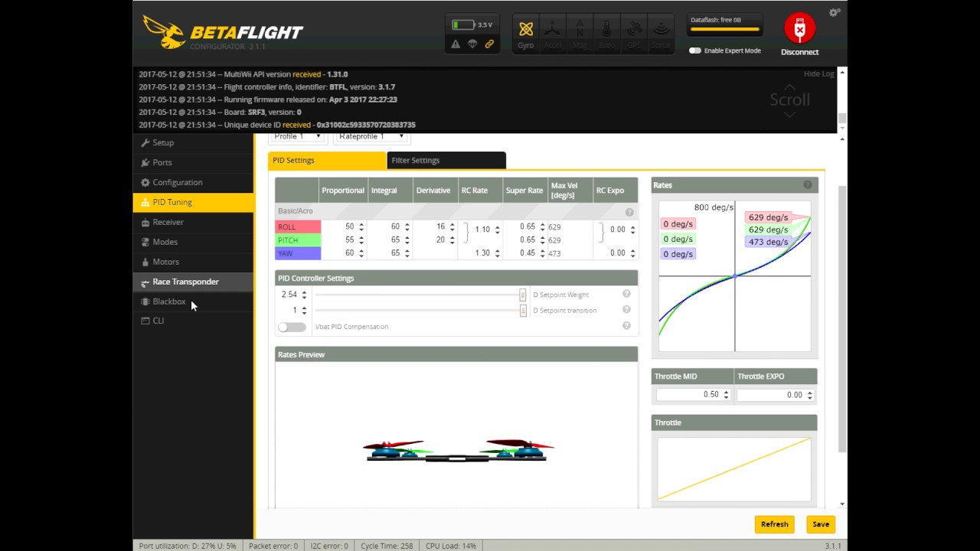Image resolution: width=980 pixels, height=551 pixels.
Task: Switch to the PID Settings tab
Action: click(x=327, y=160)
